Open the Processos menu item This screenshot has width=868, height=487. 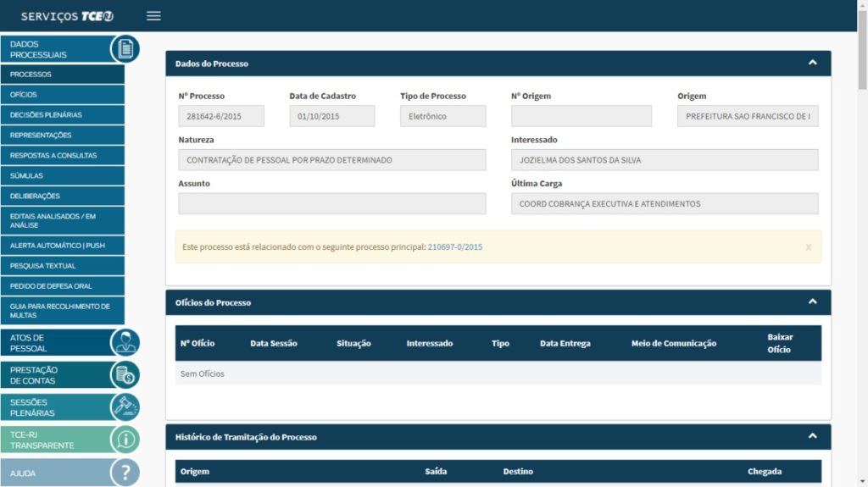pyautogui.click(x=63, y=75)
